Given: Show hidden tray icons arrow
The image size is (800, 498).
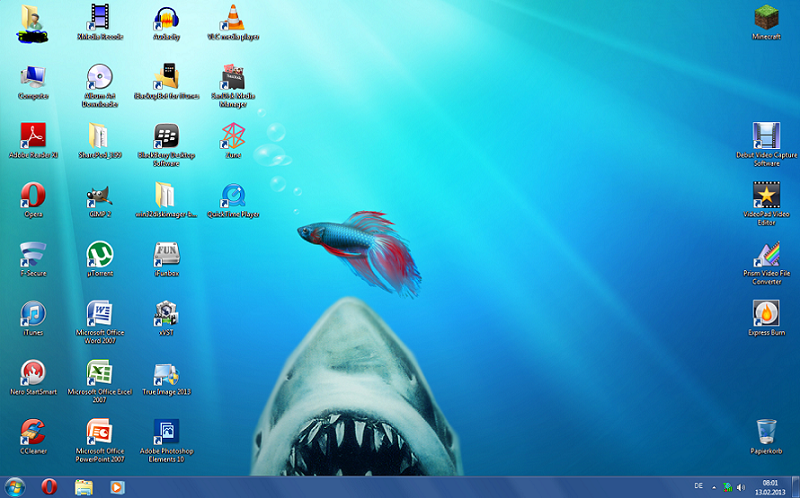Looking at the screenshot, I should click(714, 487).
